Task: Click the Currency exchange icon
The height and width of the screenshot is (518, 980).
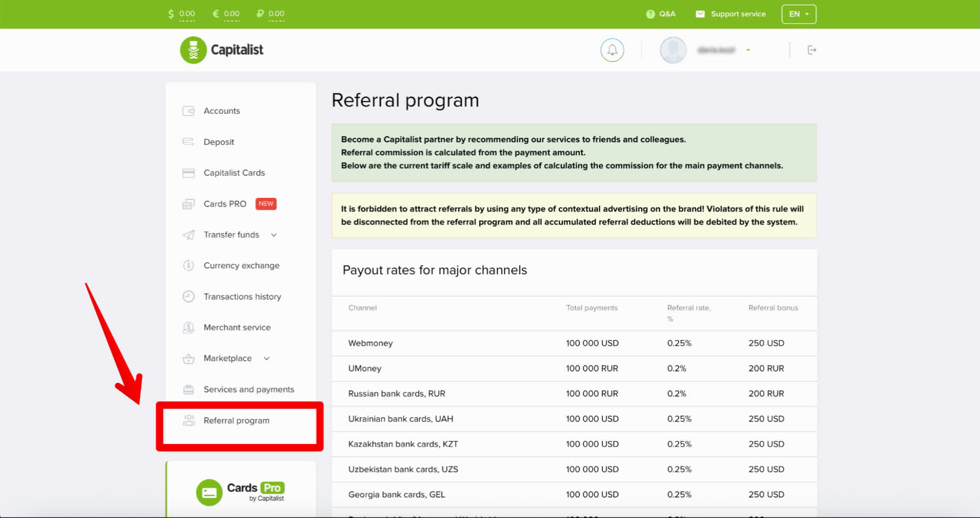Action: pyautogui.click(x=189, y=265)
